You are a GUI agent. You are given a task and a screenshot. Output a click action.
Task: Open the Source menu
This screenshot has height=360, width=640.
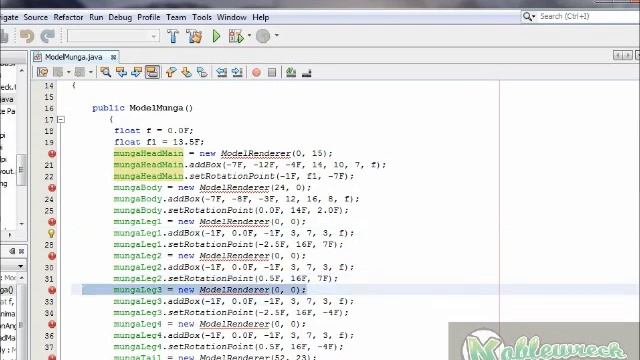36,17
